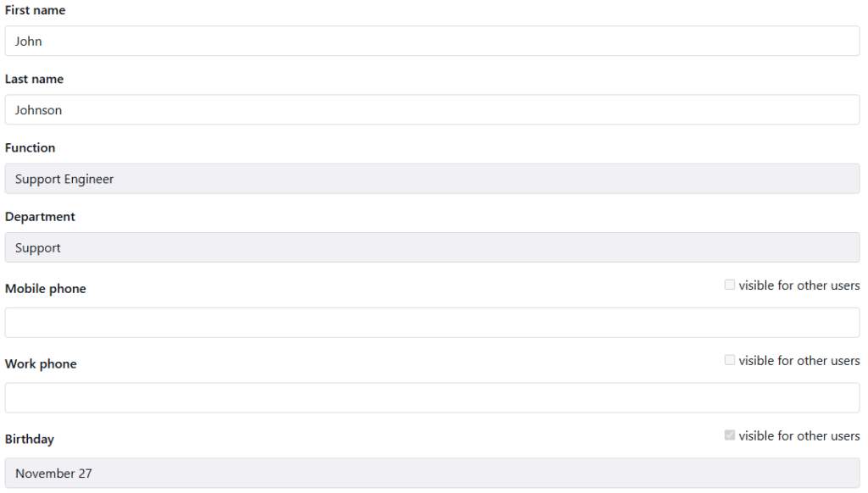Image resolution: width=868 pixels, height=493 pixels.
Task: Focus the empty Mobile phone input
Action: [x=432, y=323]
